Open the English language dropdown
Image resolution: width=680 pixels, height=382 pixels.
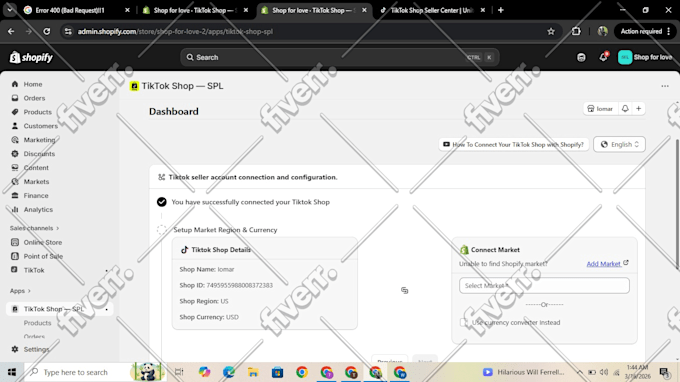coord(619,144)
